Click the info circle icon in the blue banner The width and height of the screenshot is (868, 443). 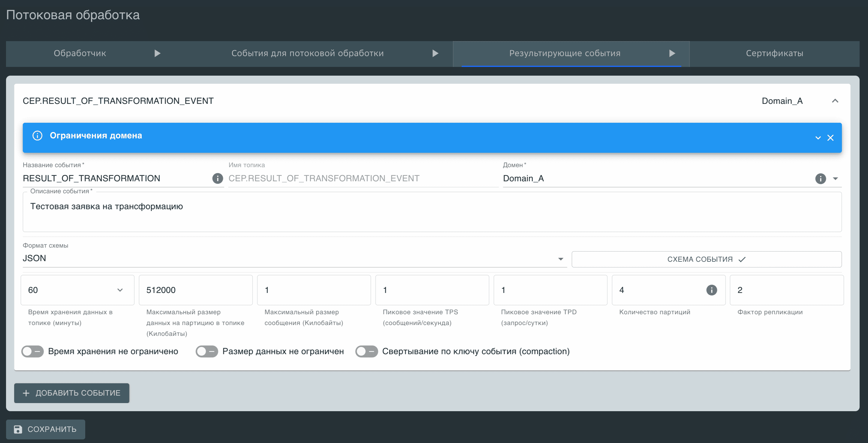point(38,135)
